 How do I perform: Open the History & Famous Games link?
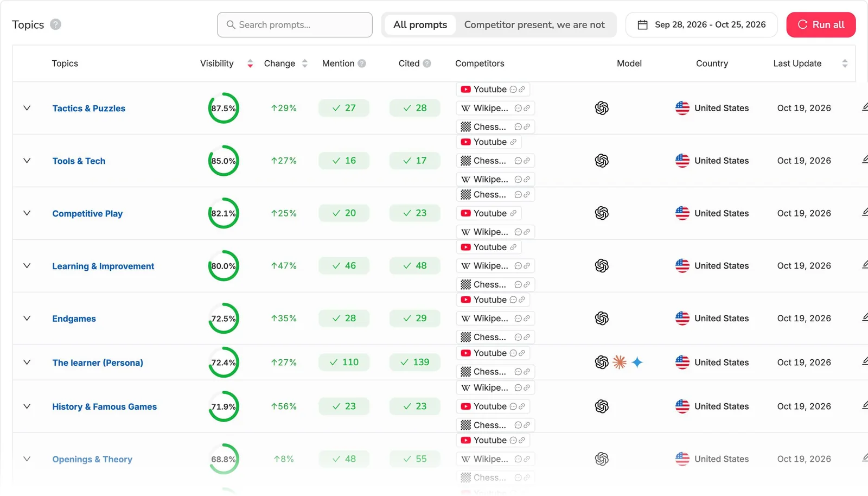(x=104, y=406)
